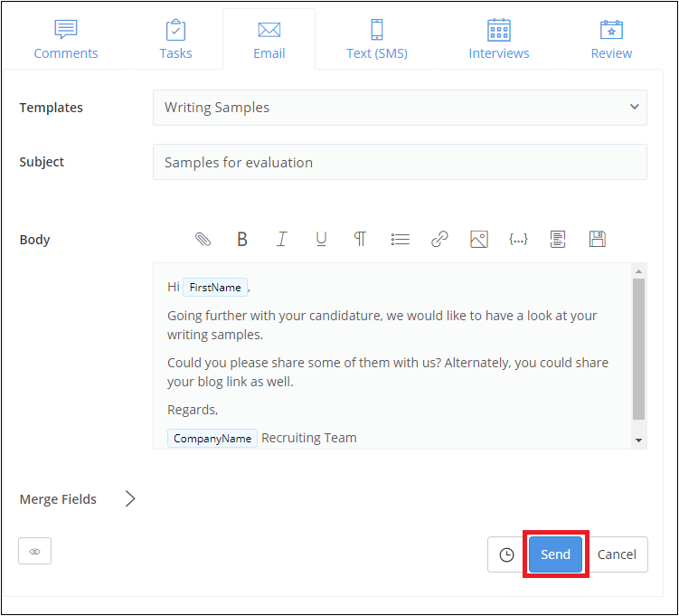
Task: Cancel the email draft
Action: (x=617, y=554)
